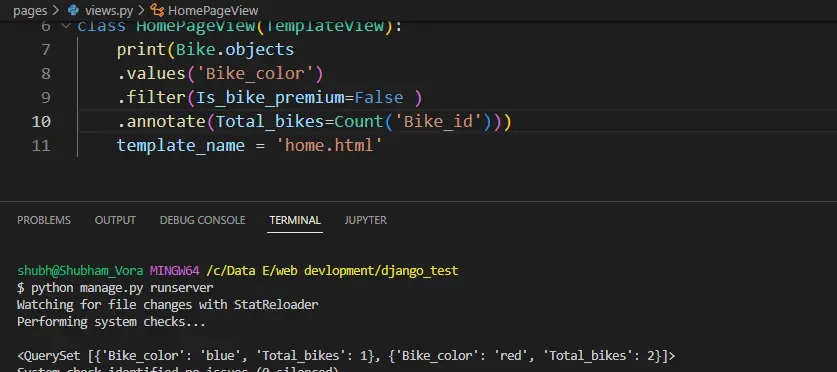Open the DEBUG CONSOLE tab
This screenshot has height=372, width=837.
coord(202,220)
